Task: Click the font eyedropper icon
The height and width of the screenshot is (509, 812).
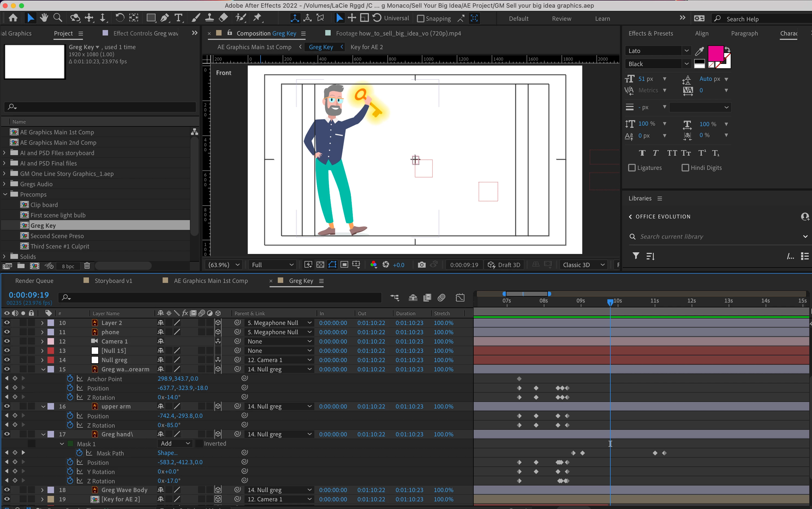Action: click(699, 51)
